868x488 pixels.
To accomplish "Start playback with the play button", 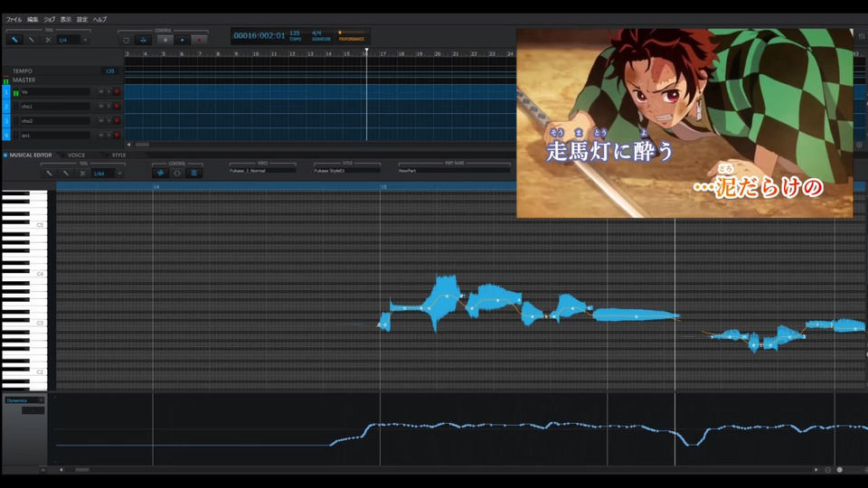I will point(182,40).
